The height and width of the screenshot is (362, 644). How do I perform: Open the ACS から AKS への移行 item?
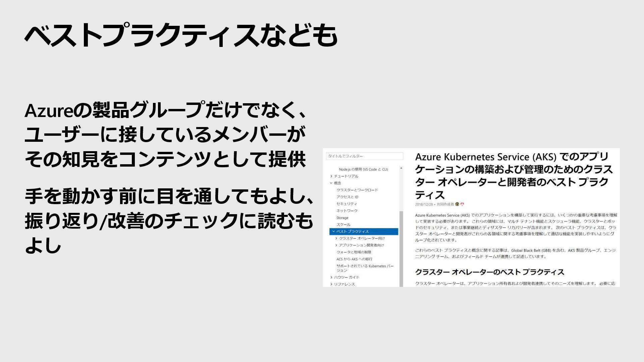(x=354, y=259)
